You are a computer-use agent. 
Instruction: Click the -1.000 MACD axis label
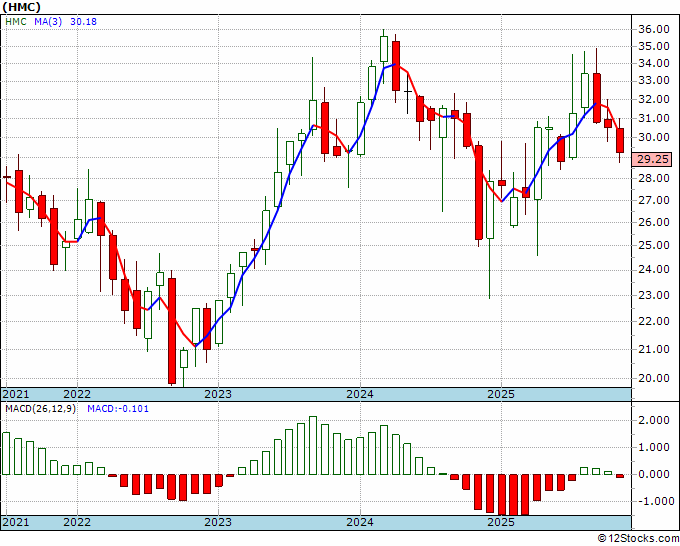(654, 502)
